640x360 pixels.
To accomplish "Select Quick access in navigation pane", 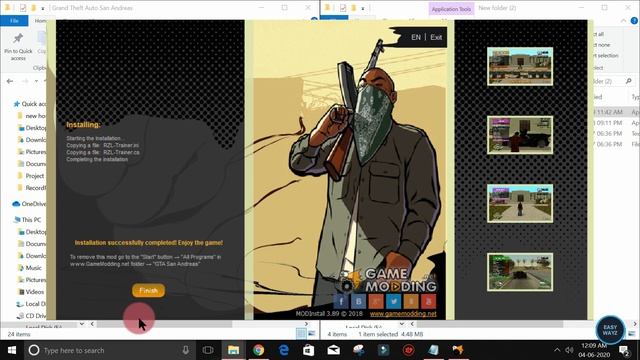I will tap(30, 104).
